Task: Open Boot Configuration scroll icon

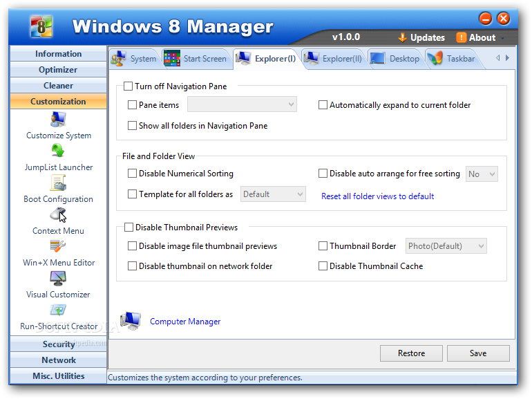Action: click(x=58, y=183)
